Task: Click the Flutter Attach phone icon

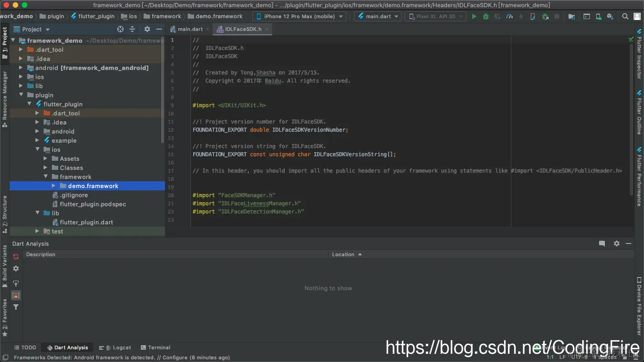Action: point(533,16)
